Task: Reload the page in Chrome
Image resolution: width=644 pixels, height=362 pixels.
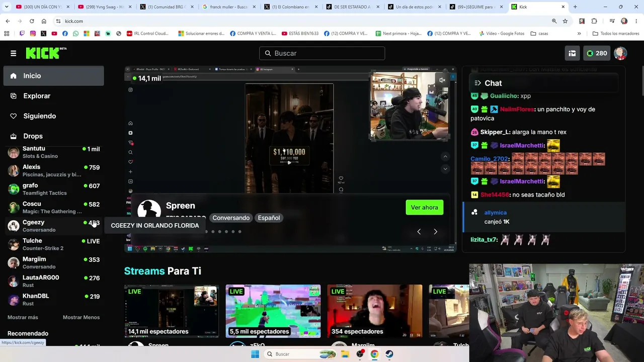Action: click(x=32, y=21)
